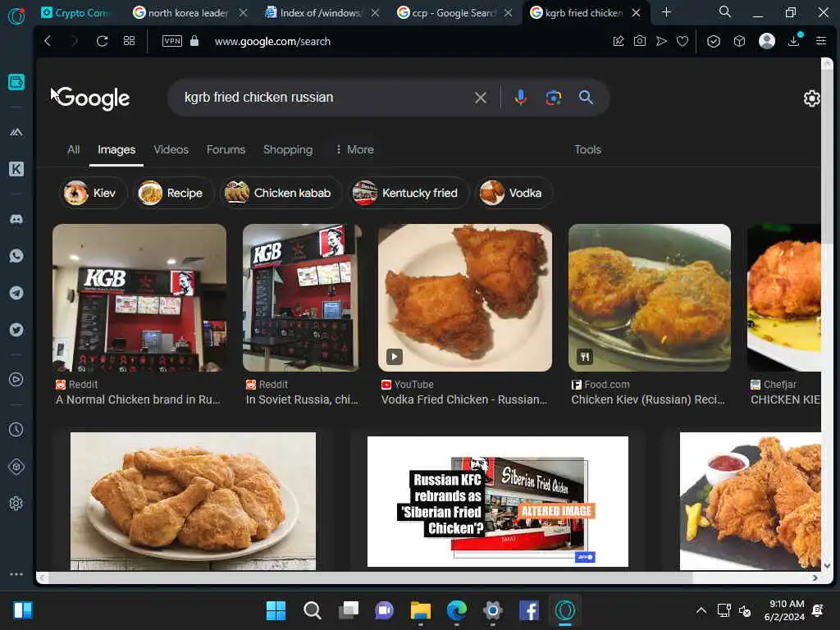840x630 pixels.
Task: Open the sidebar player icon
Action: point(16,380)
